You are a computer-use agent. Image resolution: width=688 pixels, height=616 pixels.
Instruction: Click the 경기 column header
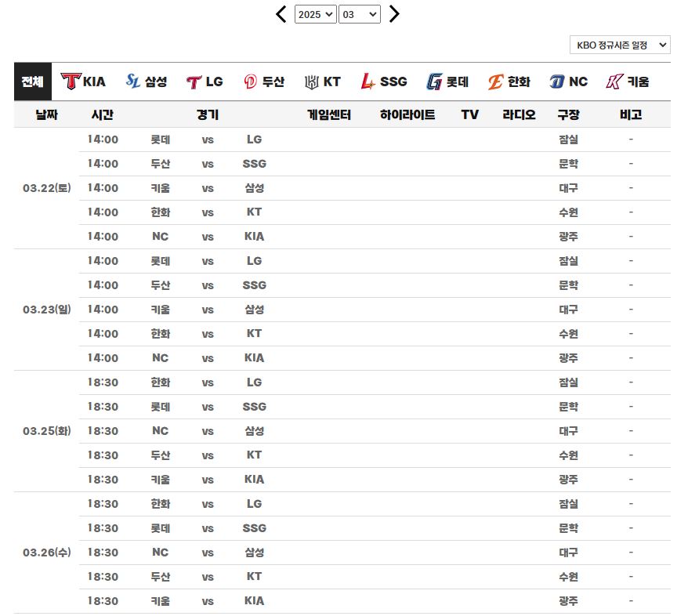[x=208, y=115]
